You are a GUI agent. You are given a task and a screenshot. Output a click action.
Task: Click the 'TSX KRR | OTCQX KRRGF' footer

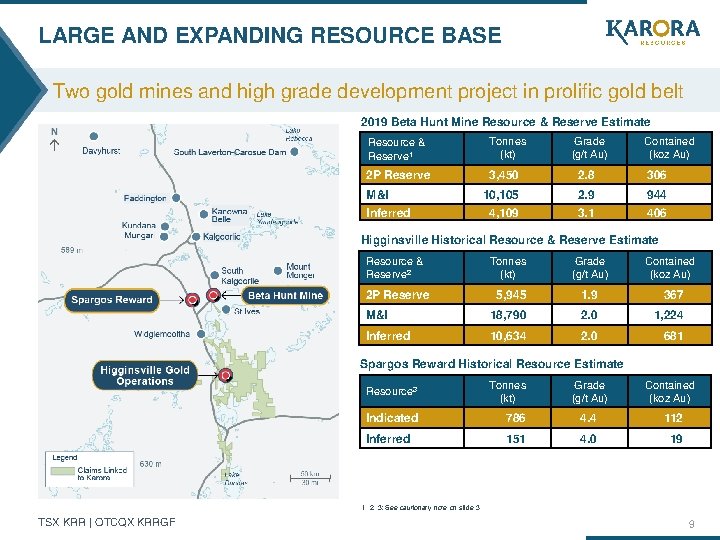pyautogui.click(x=107, y=522)
